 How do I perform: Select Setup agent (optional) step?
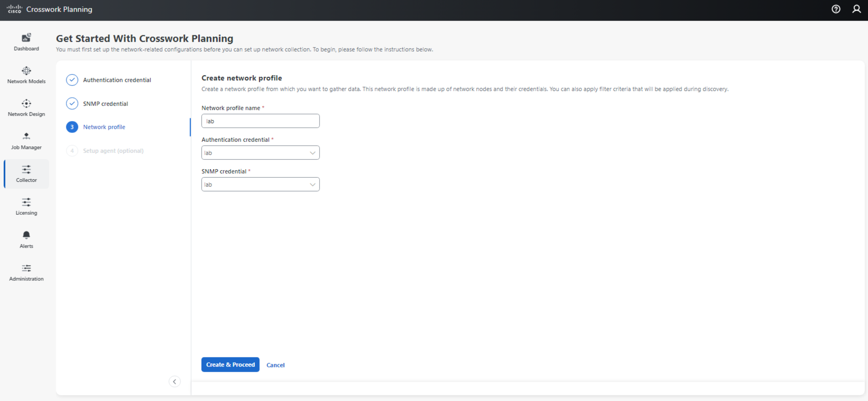(113, 151)
